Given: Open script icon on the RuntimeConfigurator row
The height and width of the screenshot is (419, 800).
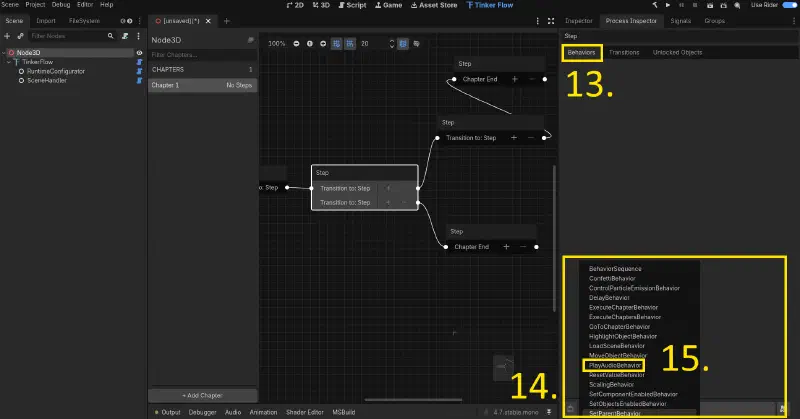Looking at the screenshot, I should pyautogui.click(x=139, y=71).
